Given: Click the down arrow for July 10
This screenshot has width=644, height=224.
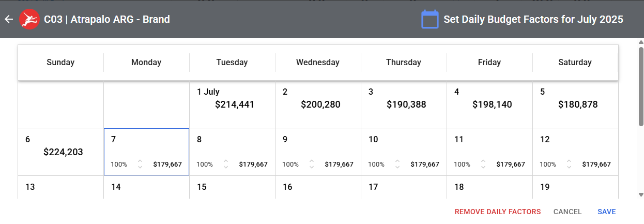Looking at the screenshot, I should pos(397,167).
